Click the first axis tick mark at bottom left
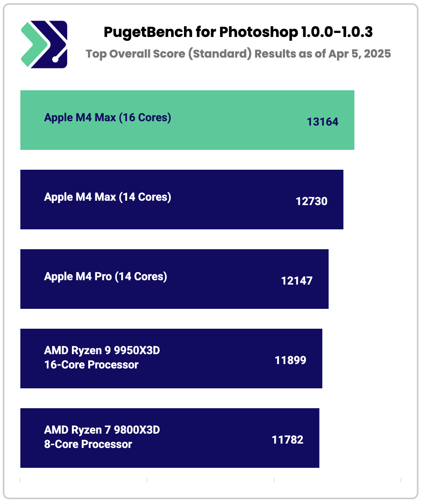The image size is (422, 504). (20, 480)
